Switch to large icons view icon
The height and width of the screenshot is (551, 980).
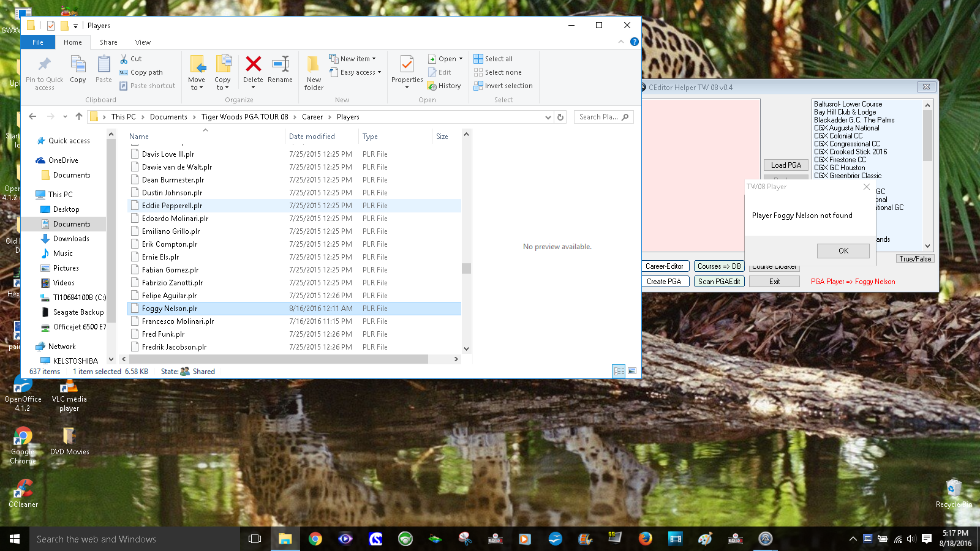[632, 371]
